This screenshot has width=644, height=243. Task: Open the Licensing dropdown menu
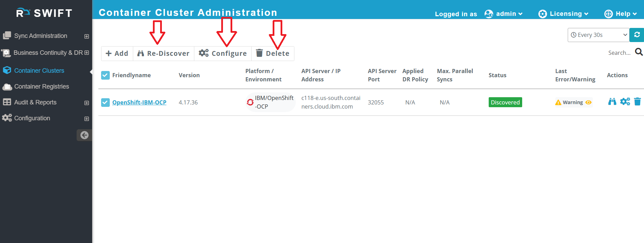569,14
